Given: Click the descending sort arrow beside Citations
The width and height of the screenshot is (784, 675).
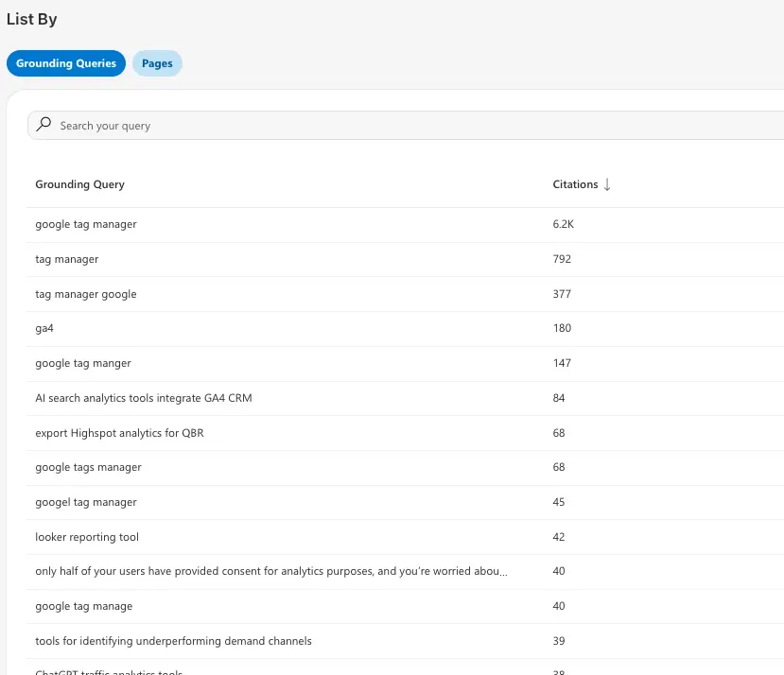Looking at the screenshot, I should pyautogui.click(x=607, y=184).
